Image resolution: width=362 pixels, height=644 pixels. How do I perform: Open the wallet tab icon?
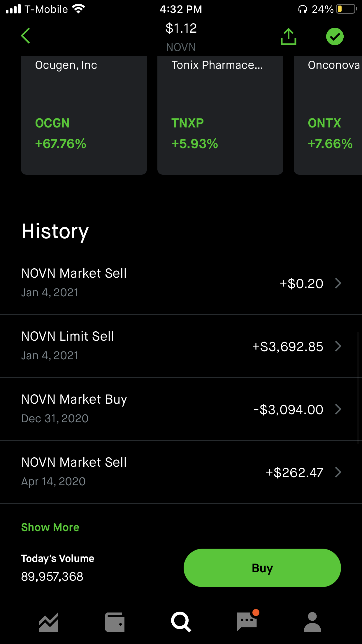click(115, 622)
